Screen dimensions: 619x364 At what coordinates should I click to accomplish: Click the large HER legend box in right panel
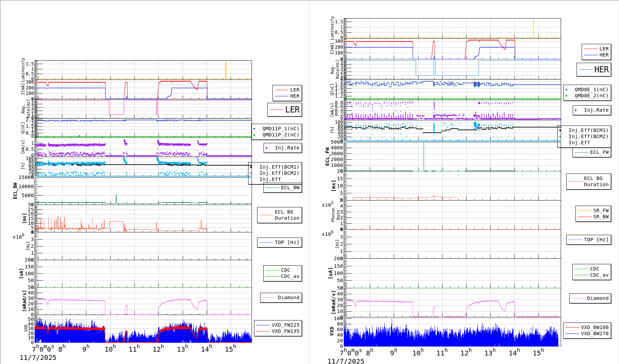pyautogui.click(x=594, y=70)
